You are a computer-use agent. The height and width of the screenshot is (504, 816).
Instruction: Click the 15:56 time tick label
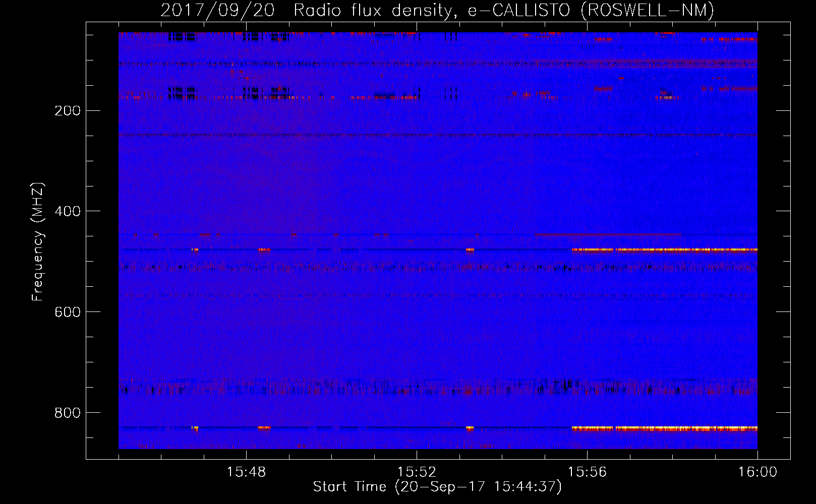587,472
